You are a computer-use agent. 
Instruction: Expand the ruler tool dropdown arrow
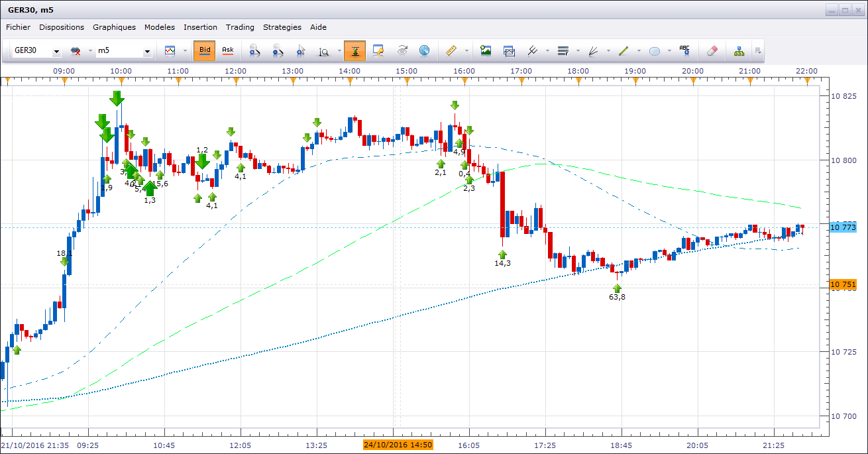(x=466, y=51)
